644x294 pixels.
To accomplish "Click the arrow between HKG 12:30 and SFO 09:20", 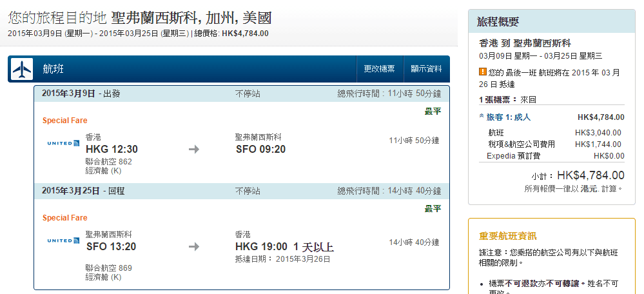I will [x=194, y=150].
